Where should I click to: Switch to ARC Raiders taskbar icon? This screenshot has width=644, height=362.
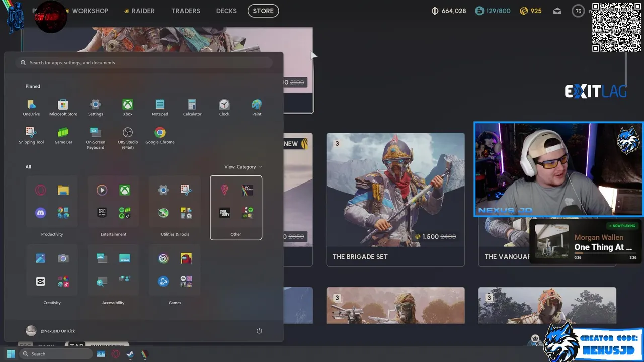(x=144, y=354)
